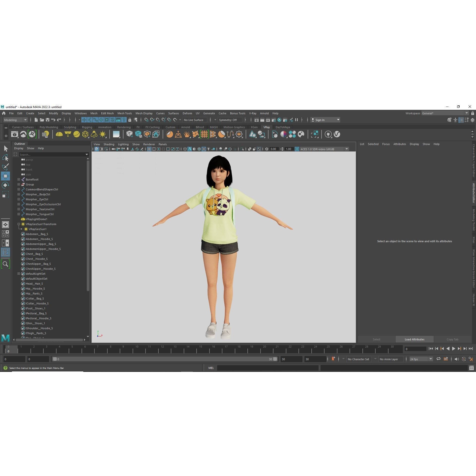The image size is (476, 476).
Task: Click the New Scene icon
Action: [36, 120]
